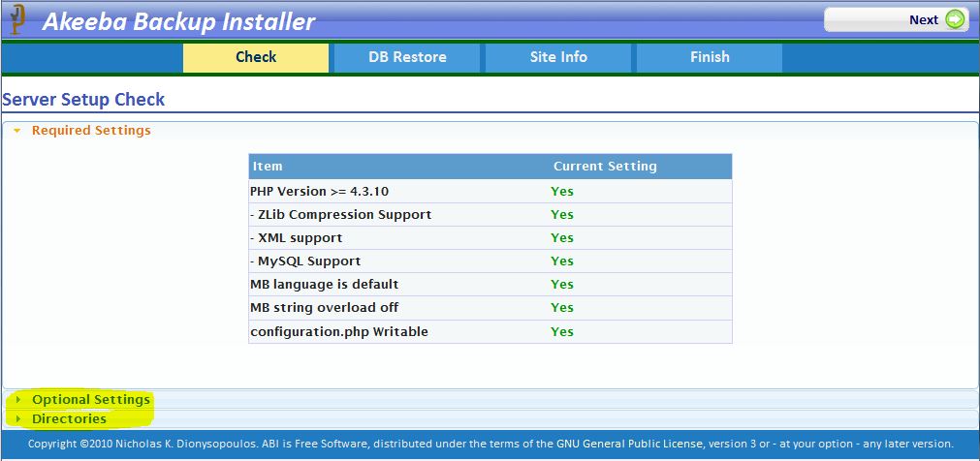Expand the Directories section

pyautogui.click(x=490, y=418)
